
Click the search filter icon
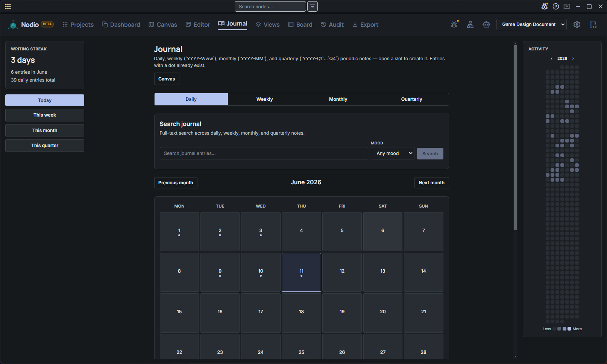313,6
